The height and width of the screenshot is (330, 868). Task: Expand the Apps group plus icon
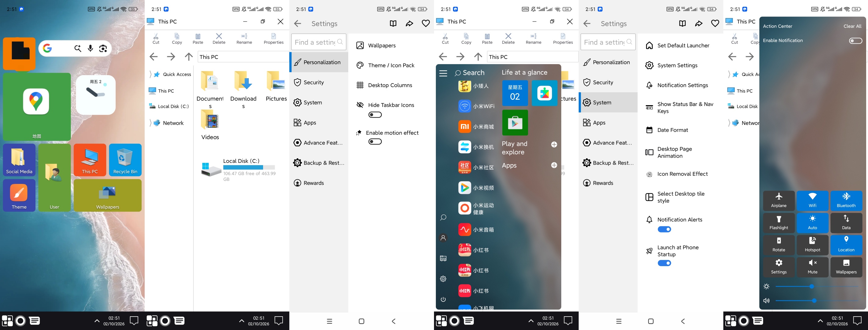coord(554,165)
